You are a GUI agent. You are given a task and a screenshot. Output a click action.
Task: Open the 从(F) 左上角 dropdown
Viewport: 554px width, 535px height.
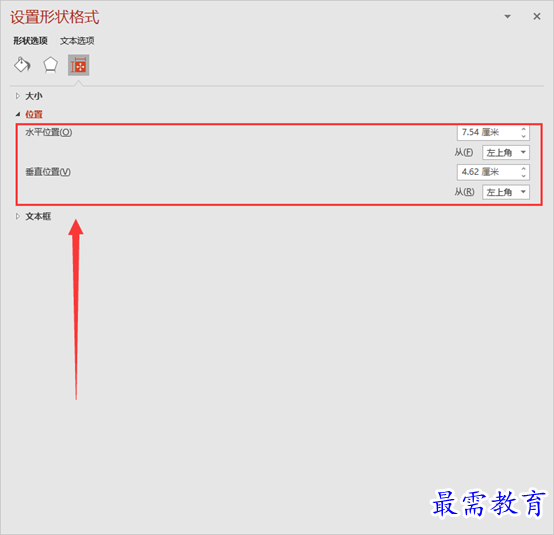506,153
